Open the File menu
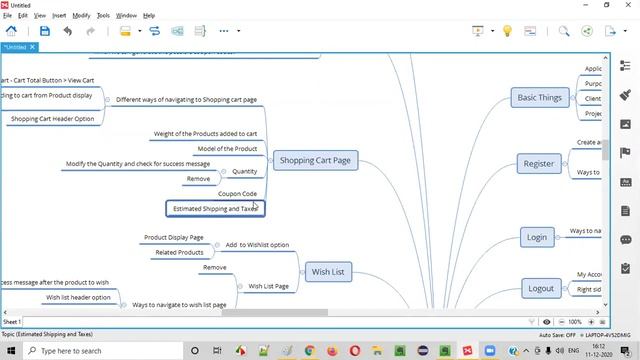Viewport: 640px width, 360px height. point(7,16)
